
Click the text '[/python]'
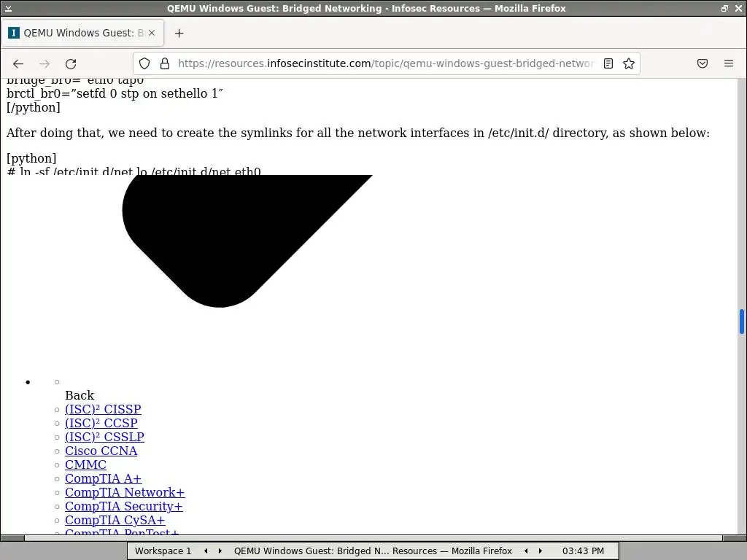click(x=34, y=107)
